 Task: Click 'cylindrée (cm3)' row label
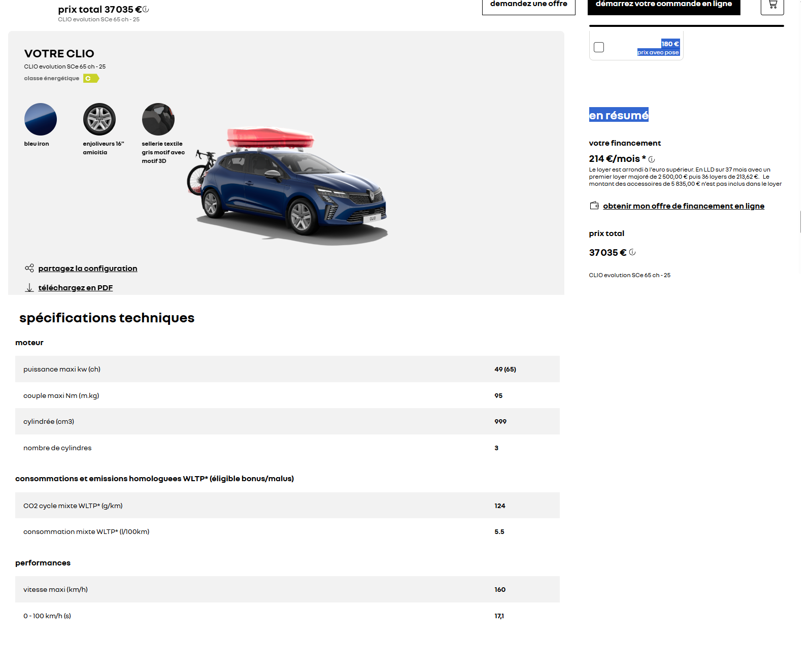coord(49,421)
